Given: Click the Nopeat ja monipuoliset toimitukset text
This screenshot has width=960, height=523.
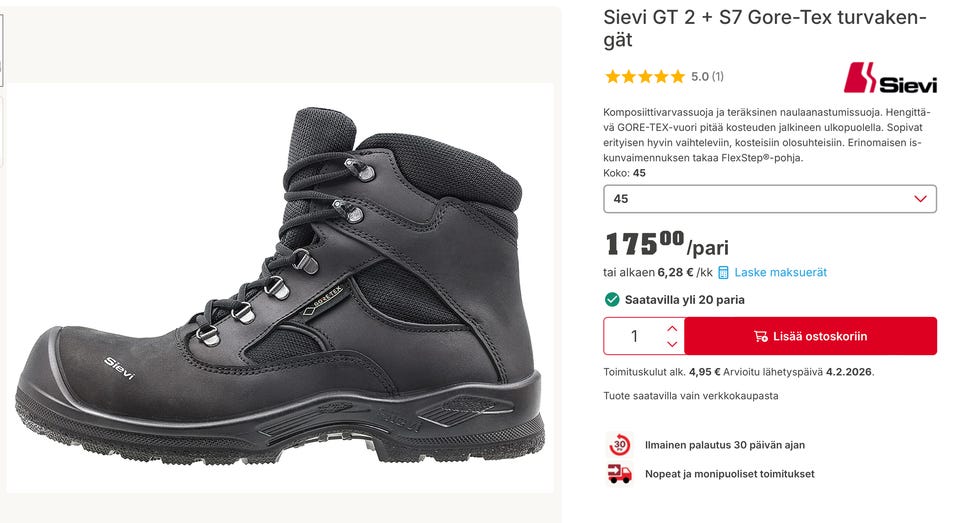Looking at the screenshot, I should (729, 474).
